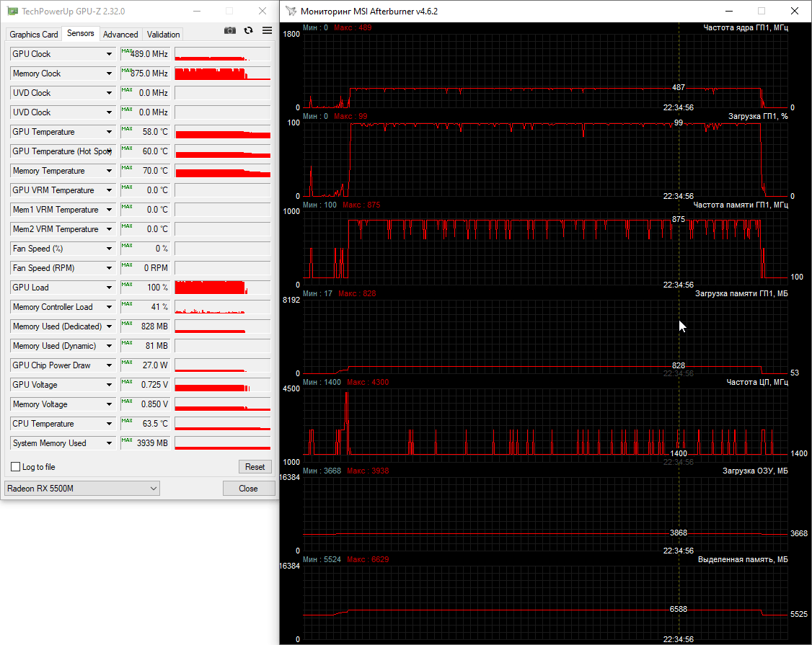Expand the CPU Temperature sensor dropdown

click(109, 424)
